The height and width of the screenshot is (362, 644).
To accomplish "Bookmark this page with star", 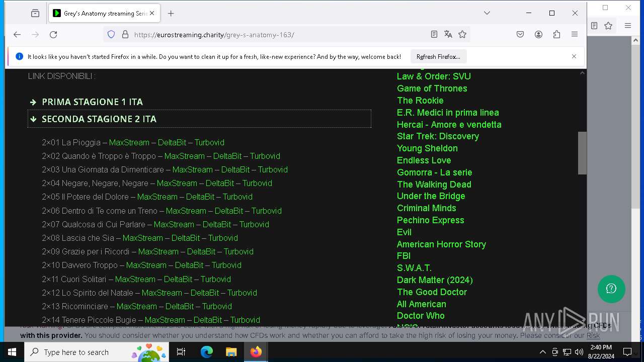I will [x=462, y=35].
